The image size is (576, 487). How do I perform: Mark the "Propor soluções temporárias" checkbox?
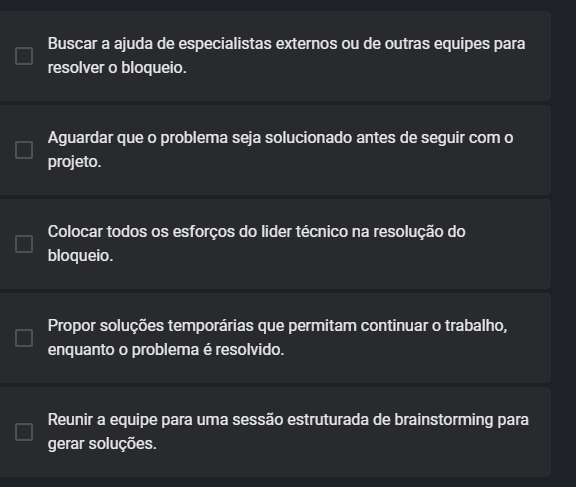24,338
